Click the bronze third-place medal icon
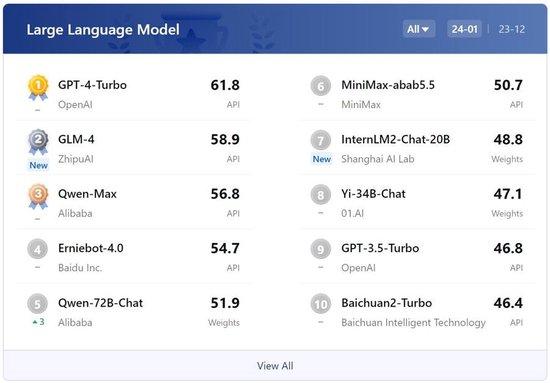The height and width of the screenshot is (383, 550). coord(38,196)
